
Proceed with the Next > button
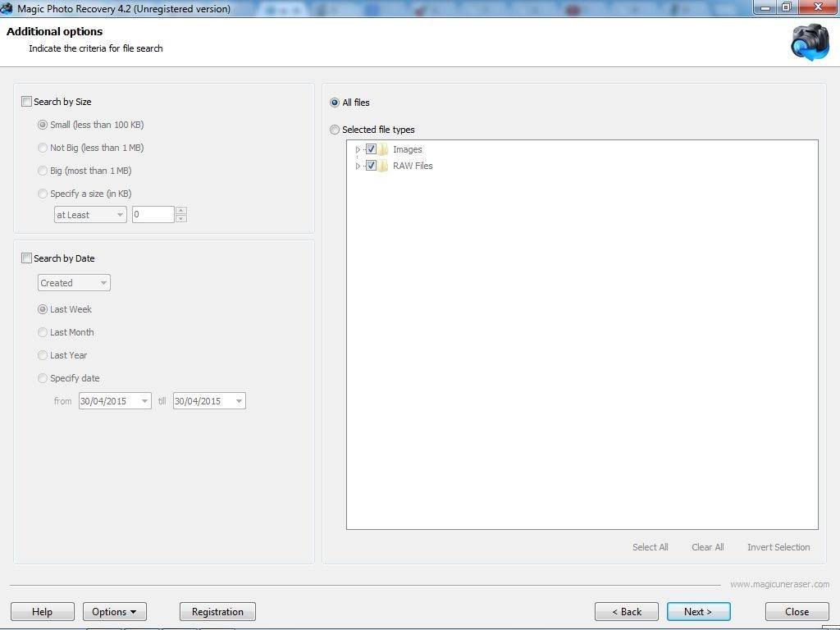point(699,612)
